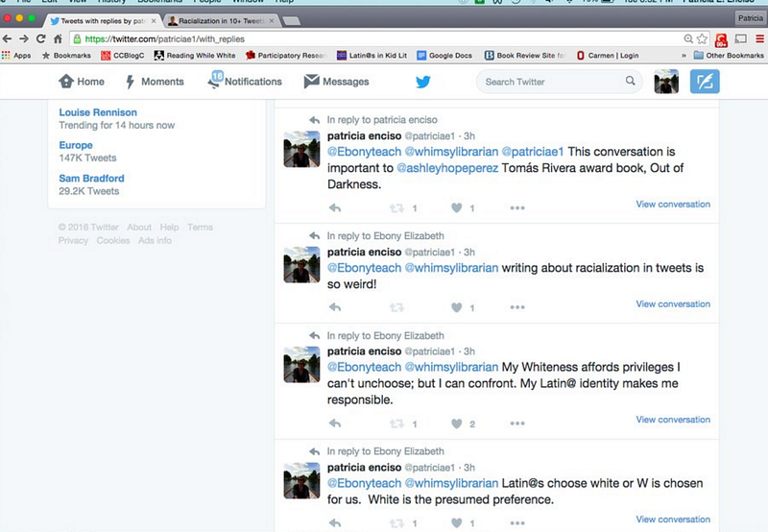Reply to the Tomás Rivera award book tweet
The image size is (768, 532).
[x=335, y=207]
